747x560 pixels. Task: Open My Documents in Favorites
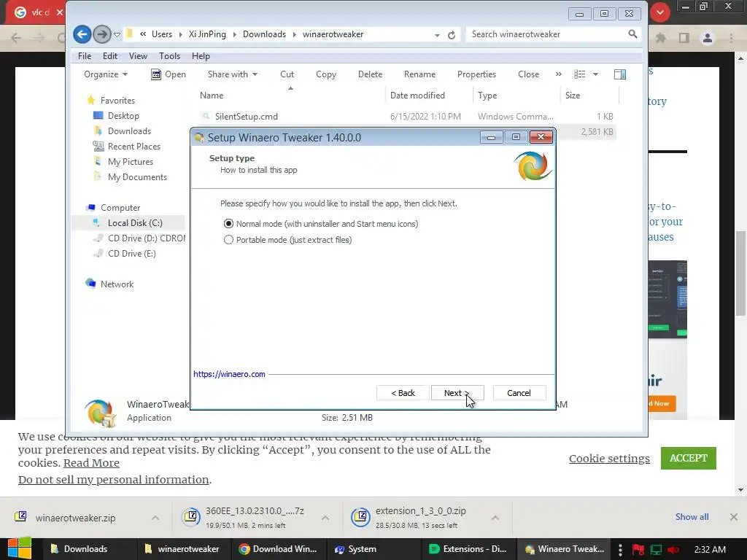pos(137,177)
